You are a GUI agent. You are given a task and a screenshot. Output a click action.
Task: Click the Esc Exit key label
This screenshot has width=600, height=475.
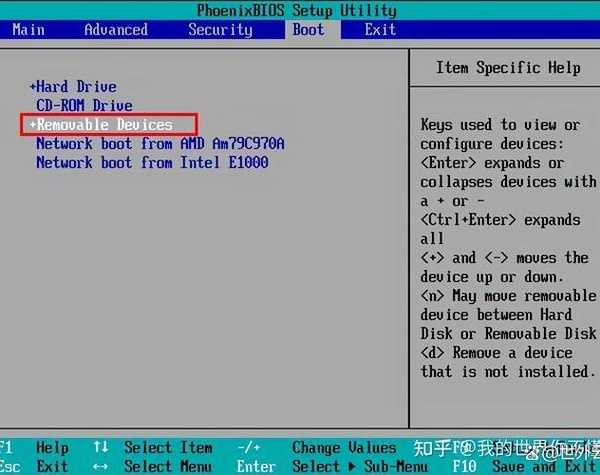[x=10, y=466]
